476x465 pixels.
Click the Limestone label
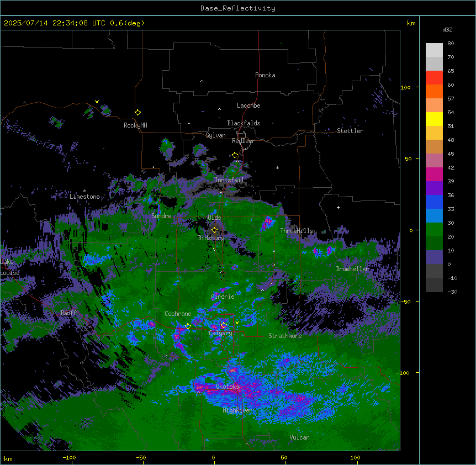click(84, 197)
